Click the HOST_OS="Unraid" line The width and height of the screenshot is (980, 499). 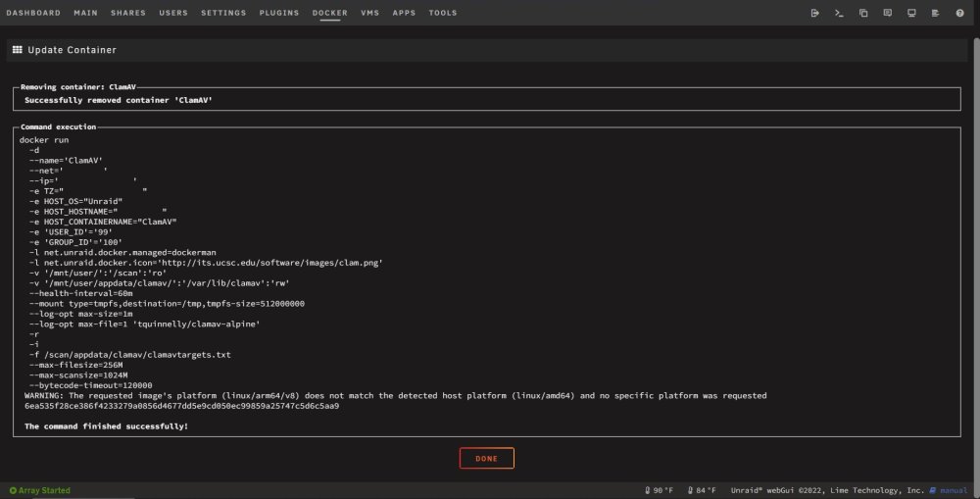[x=75, y=201]
